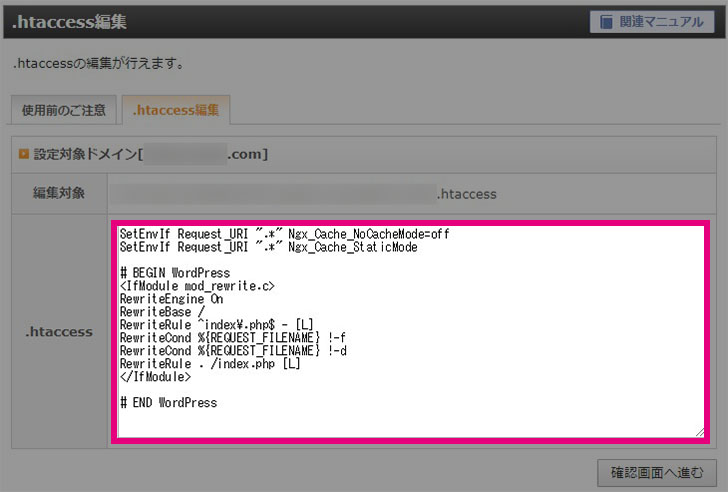Screen dimensions: 728x492
Task: Click the '</IfModule>' closing line
Action: (156, 376)
